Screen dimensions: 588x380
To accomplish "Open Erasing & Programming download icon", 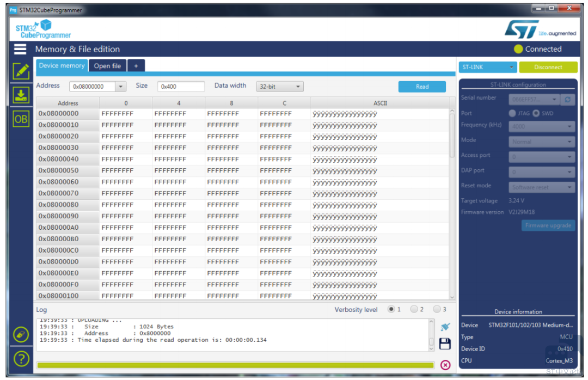I will click(x=21, y=95).
